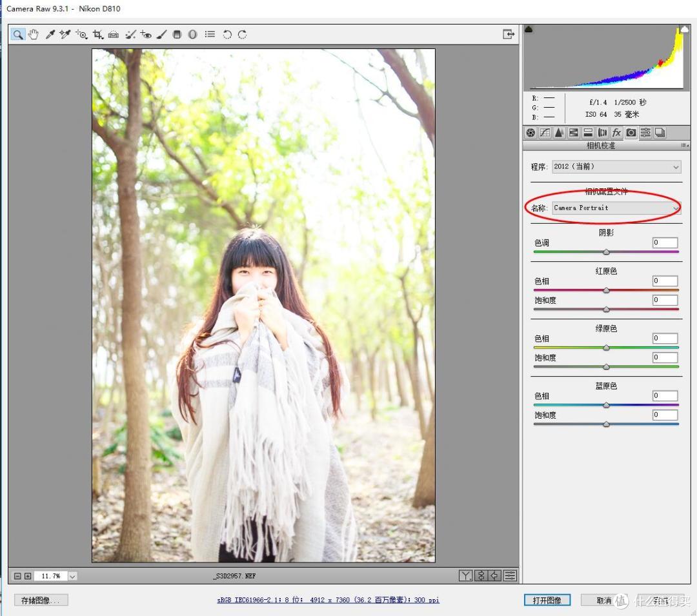Open the zoom level dropdown arrow
The width and height of the screenshot is (697, 616).
(x=72, y=576)
